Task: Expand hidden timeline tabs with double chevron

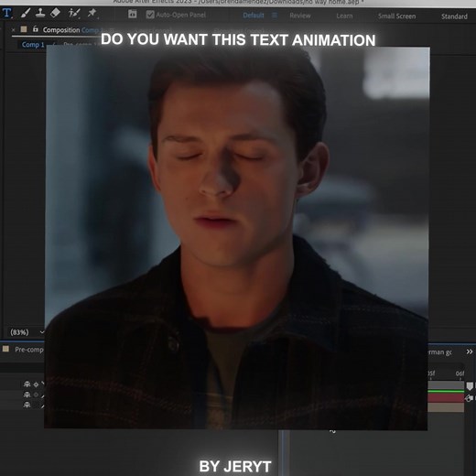Action: [470, 352]
